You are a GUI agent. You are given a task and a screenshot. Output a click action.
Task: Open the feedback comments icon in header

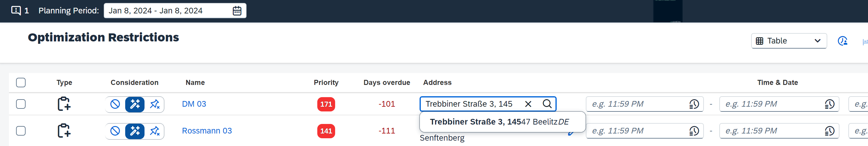16,10
